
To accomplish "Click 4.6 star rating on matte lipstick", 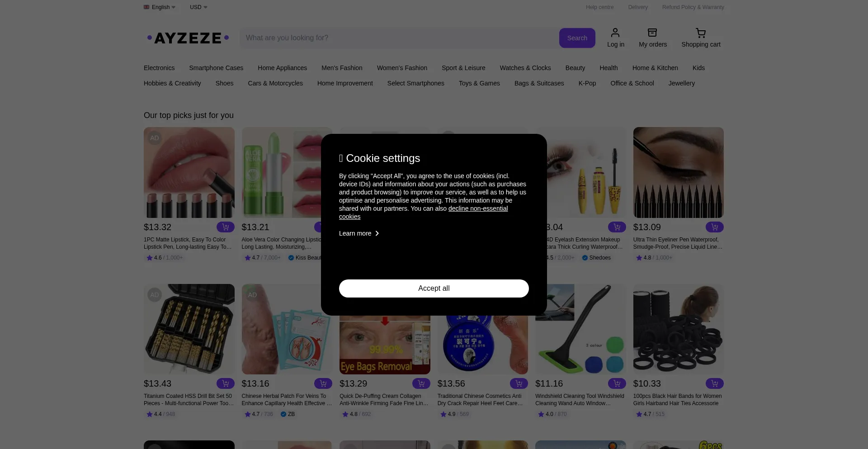I will 165,258.
